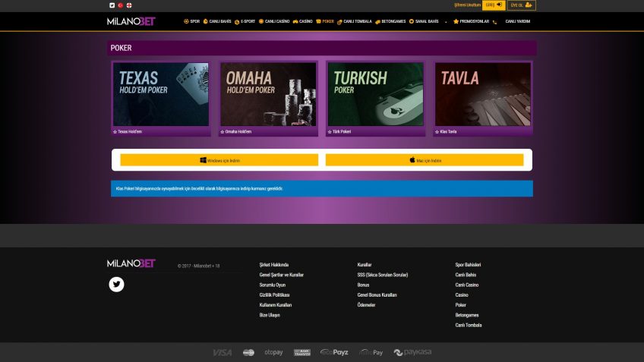This screenshot has width=644, height=362.
Task: Click the Visa payment logo
Action: pos(223,353)
